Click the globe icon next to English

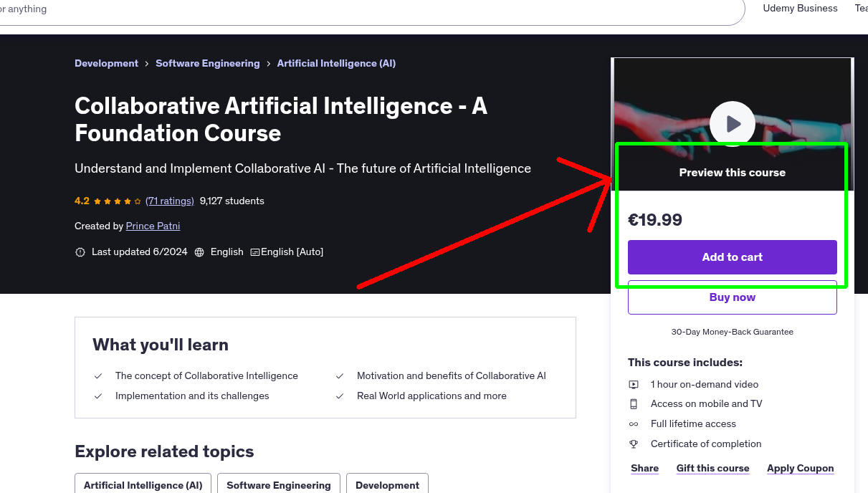pos(199,252)
